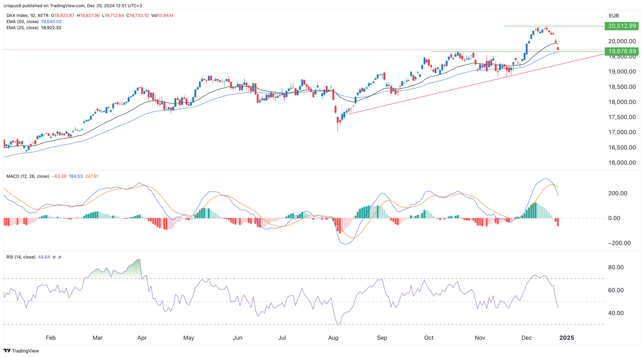Click the first empty-value symbol beside RSI
This screenshot has width=644, height=357.
54,257
